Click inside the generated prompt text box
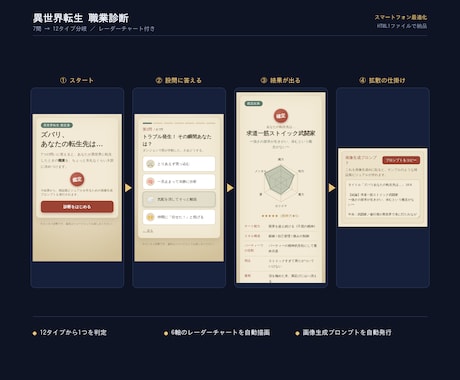 point(382,199)
